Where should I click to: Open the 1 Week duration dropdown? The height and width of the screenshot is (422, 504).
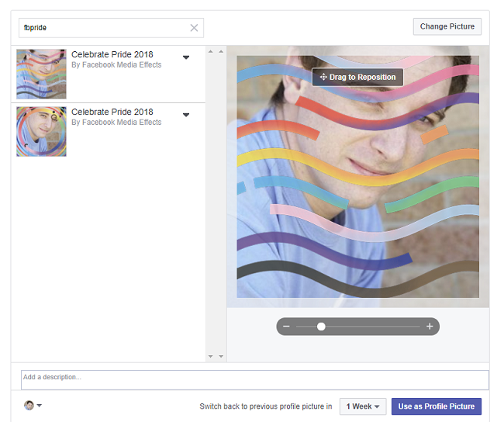[x=363, y=406]
